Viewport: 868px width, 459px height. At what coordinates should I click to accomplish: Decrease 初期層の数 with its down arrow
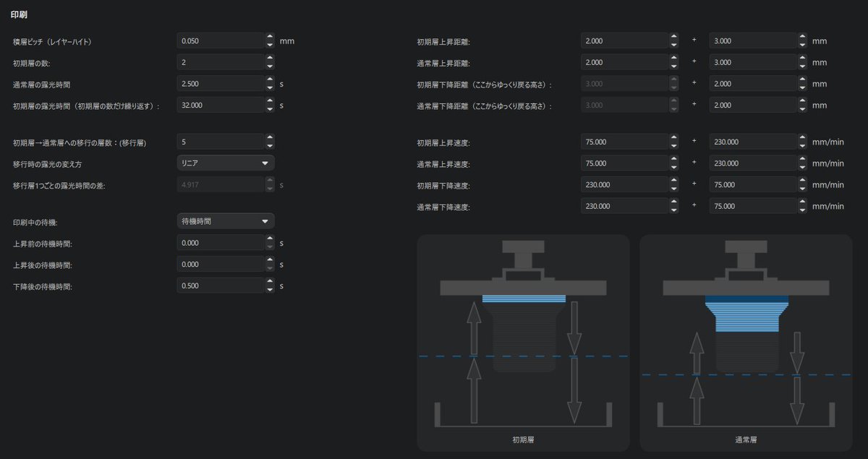tap(270, 67)
